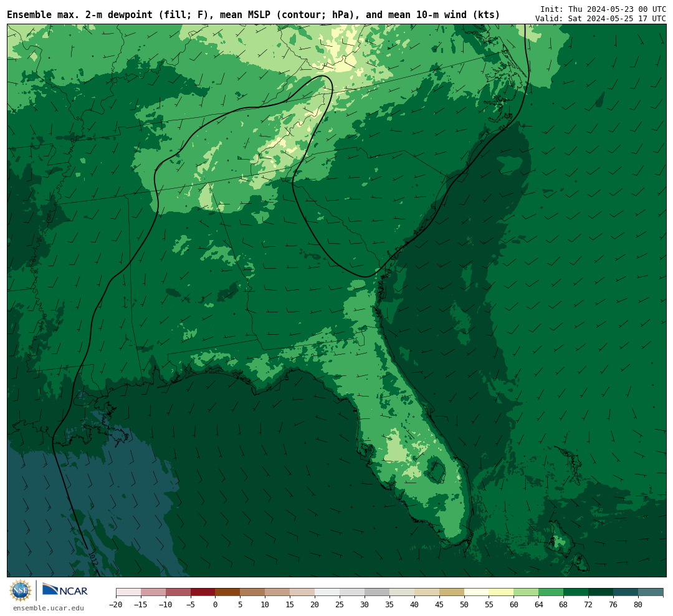Select the map title 'Ensemble max. 2-m dewpoint'

80,14
